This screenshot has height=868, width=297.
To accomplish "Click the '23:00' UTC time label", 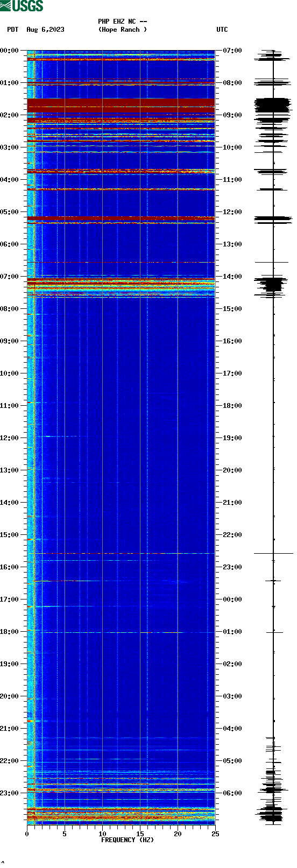I will tap(232, 567).
